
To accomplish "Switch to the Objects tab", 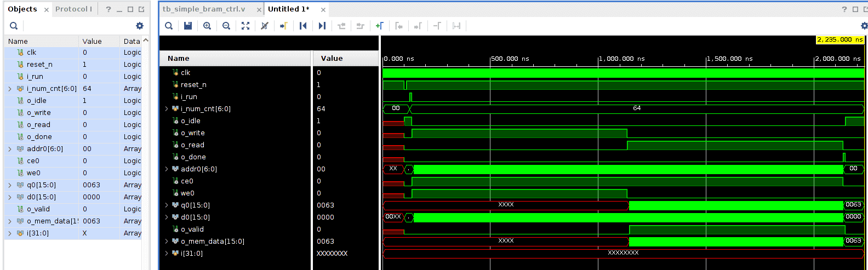I will click(22, 9).
